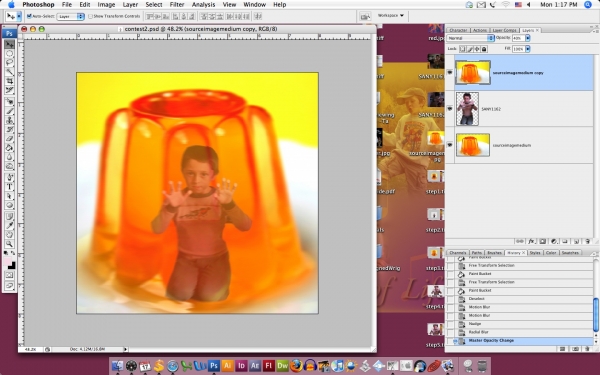600x375 pixels.
Task: Open the Analysis menu
Action: click(x=203, y=5)
